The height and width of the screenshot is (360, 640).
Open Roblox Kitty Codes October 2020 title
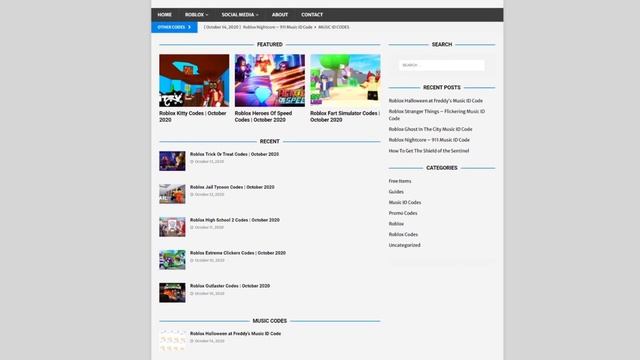coord(193,116)
